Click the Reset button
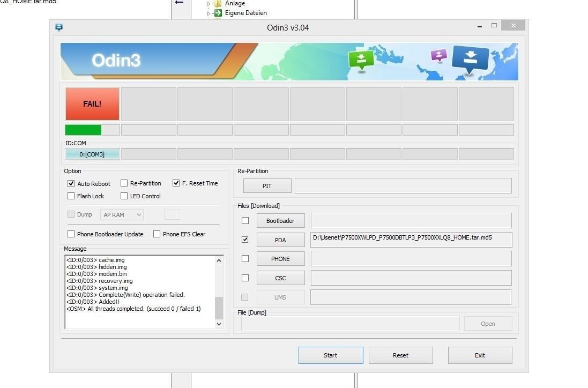The width and height of the screenshot is (588, 388). pos(400,355)
